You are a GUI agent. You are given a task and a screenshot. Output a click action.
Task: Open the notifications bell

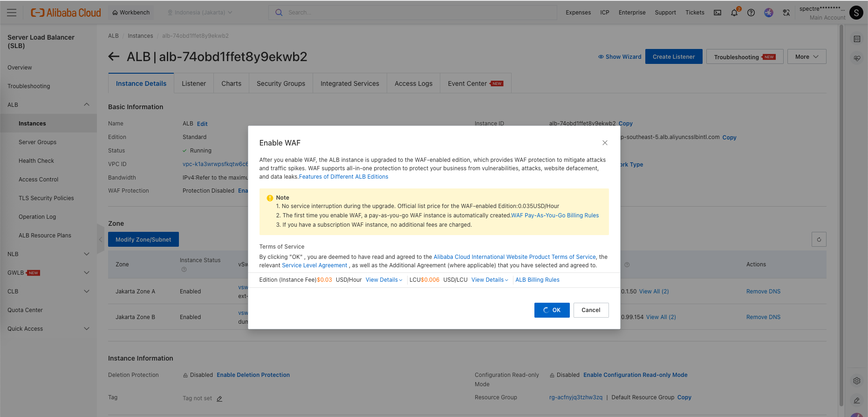(734, 13)
